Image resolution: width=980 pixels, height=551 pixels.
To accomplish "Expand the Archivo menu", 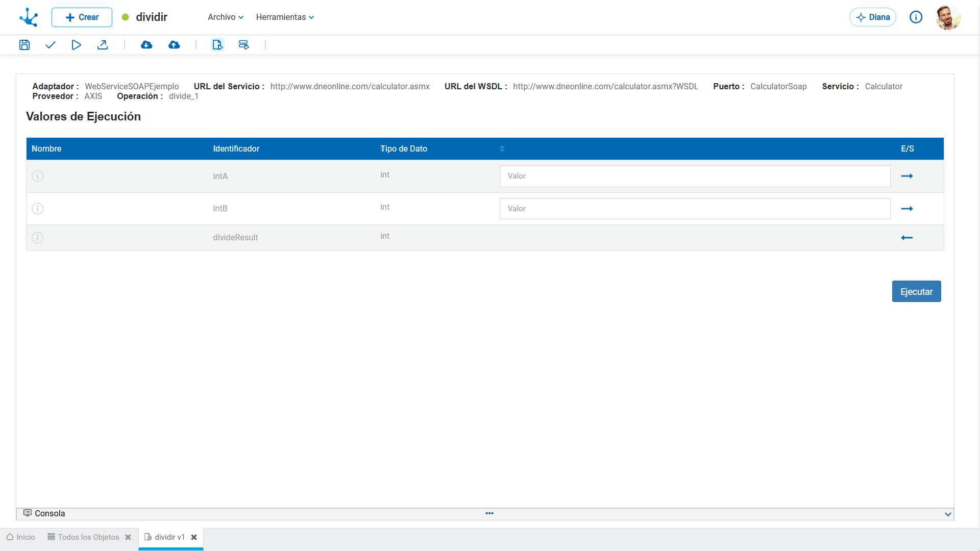I will (225, 17).
